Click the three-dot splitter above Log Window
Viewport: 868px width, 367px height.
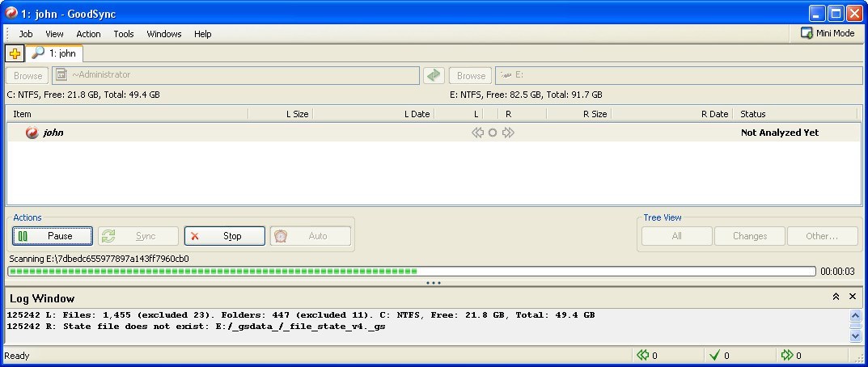click(x=434, y=283)
